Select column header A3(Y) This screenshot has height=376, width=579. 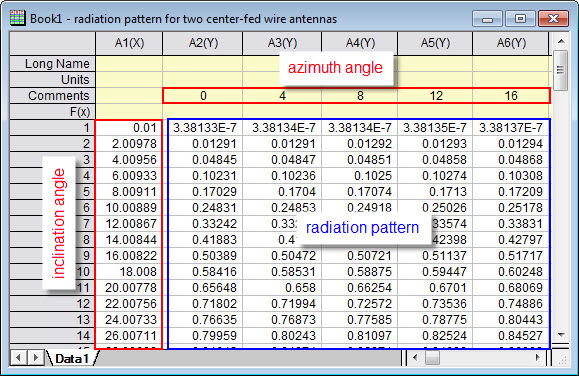coord(282,43)
